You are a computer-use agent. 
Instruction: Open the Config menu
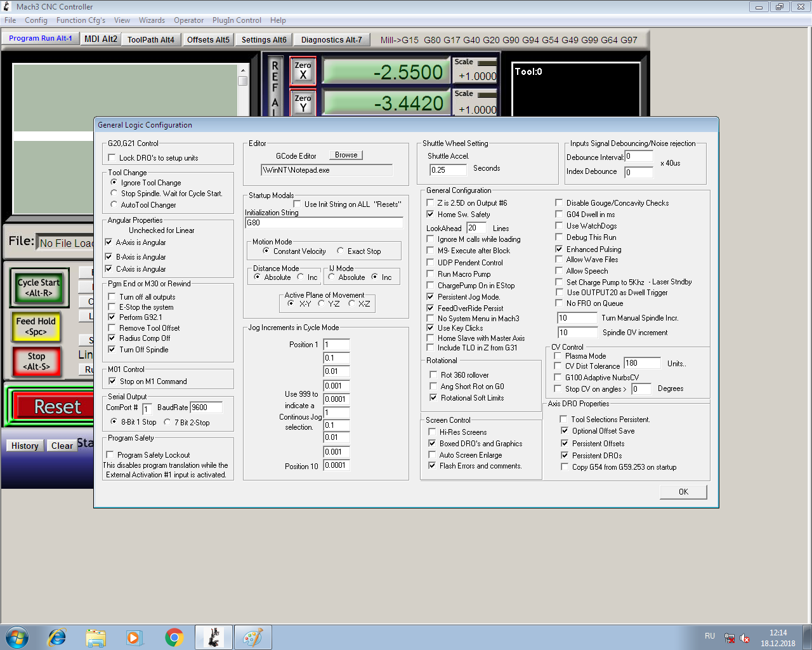[36, 20]
